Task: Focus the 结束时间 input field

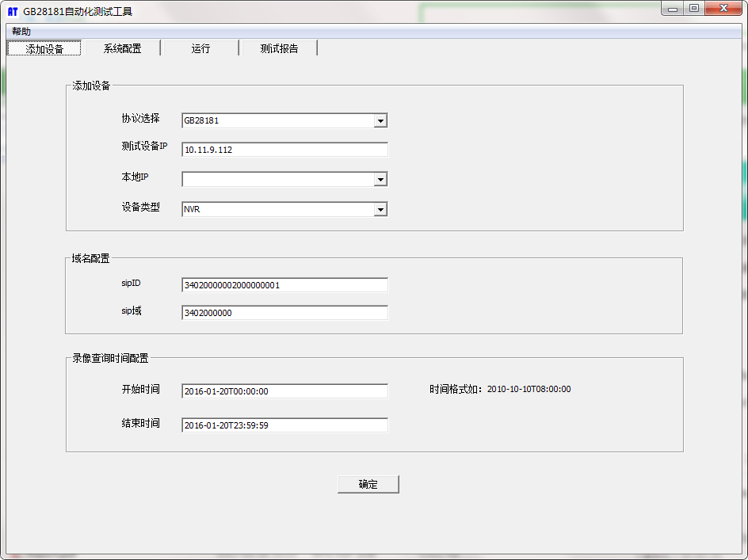Action: click(x=284, y=425)
